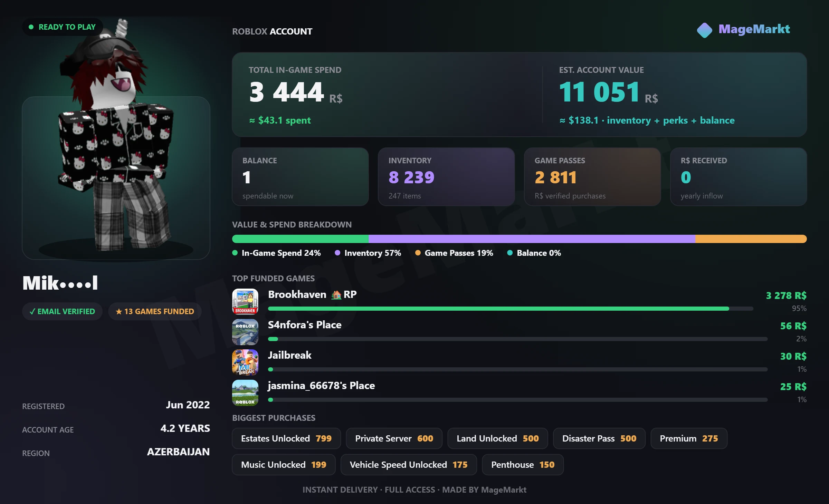
Task: Click the house emoji in Brookhaven RP title
Action: [x=336, y=295]
